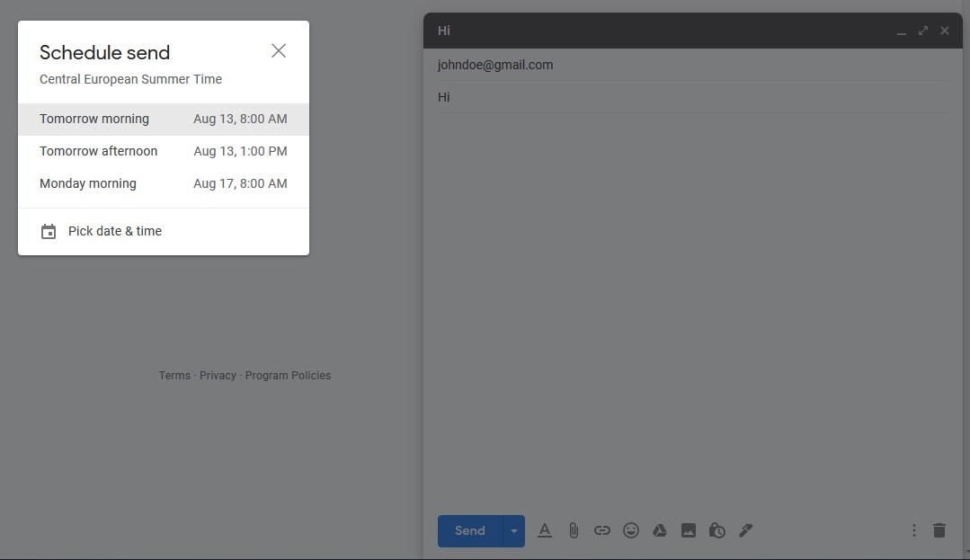Select Tomorrow morning schedule option
970x560 pixels.
pos(164,119)
